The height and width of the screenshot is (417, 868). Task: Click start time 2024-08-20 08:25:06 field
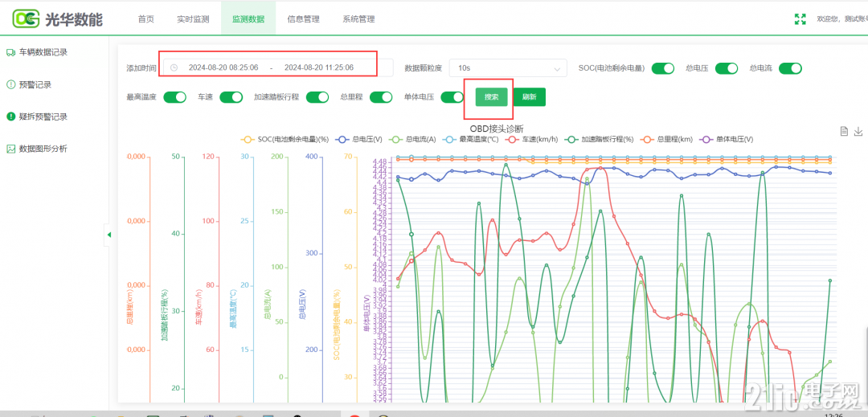223,68
